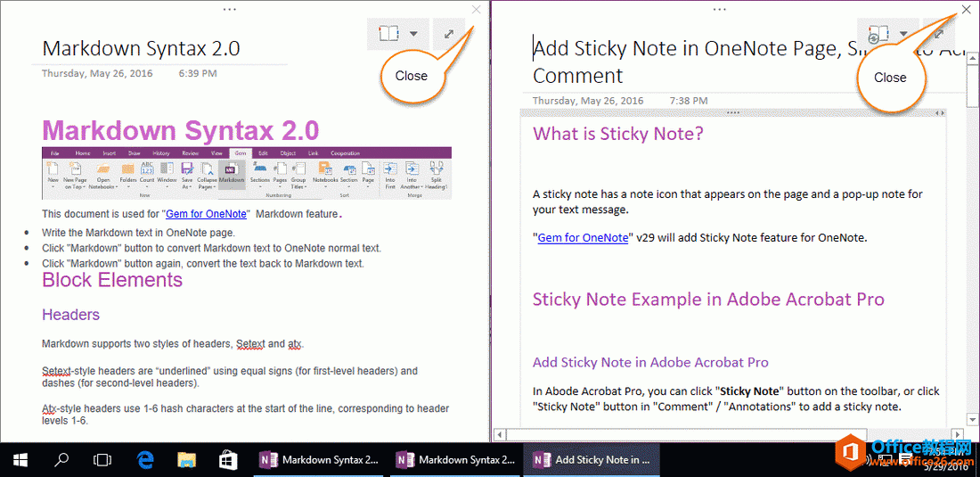Click vertical scrollbar up arrow in Sticky Note window
This screenshot has width=980, height=477.
[973, 59]
